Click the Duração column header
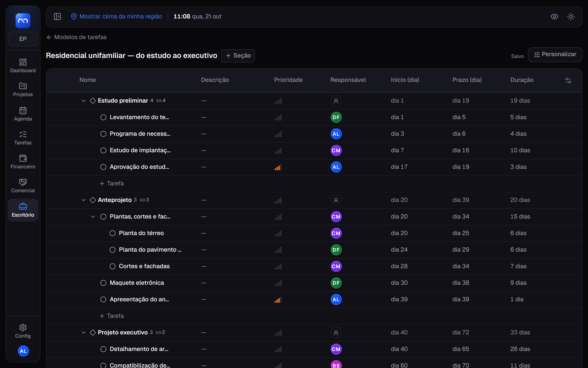The image size is (588, 368). coord(522,80)
